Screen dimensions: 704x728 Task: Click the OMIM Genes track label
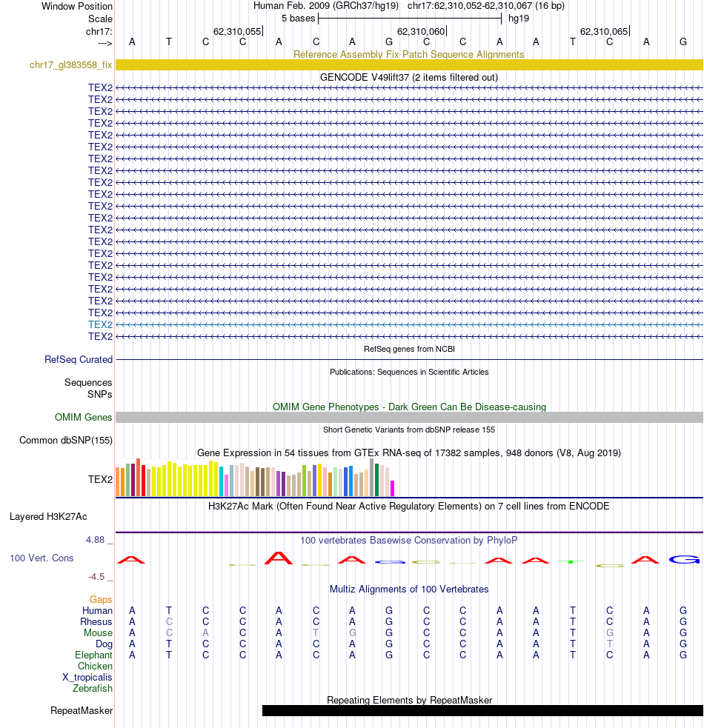click(84, 418)
